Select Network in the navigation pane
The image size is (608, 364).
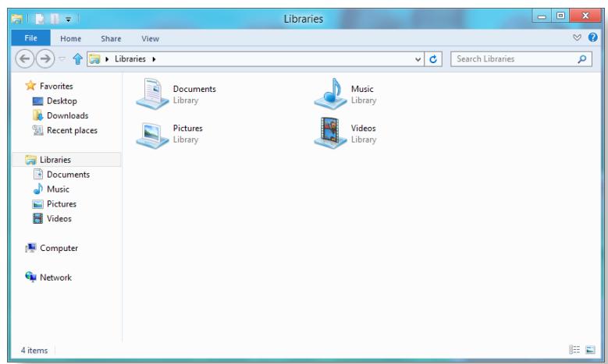pos(55,277)
